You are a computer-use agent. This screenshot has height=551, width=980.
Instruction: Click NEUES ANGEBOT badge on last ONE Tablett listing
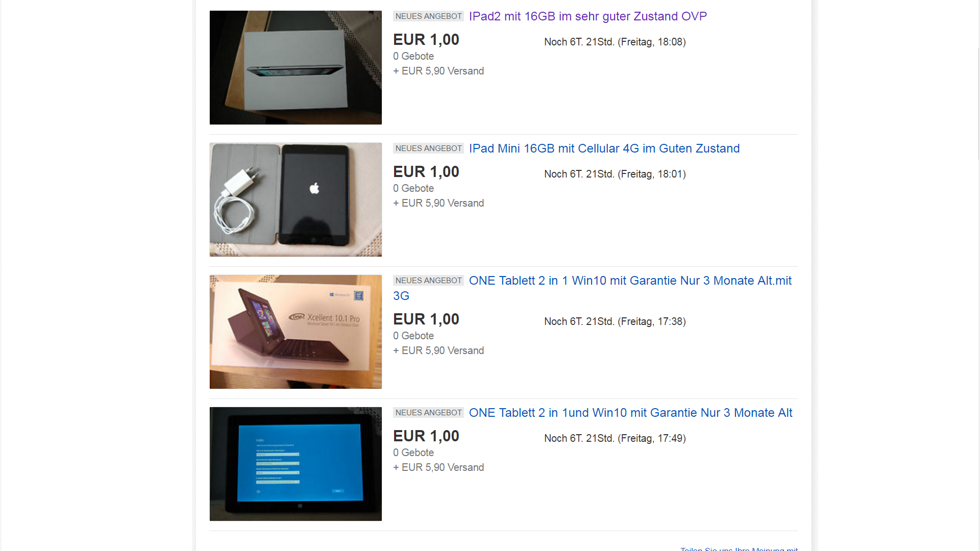pyautogui.click(x=428, y=413)
